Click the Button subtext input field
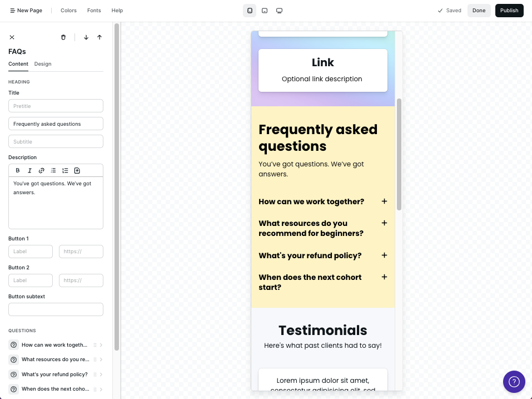Viewport: 532px width, 399px height. click(56, 309)
